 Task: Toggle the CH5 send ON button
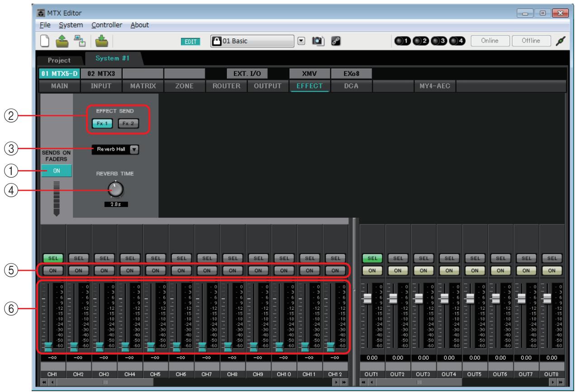(x=156, y=270)
